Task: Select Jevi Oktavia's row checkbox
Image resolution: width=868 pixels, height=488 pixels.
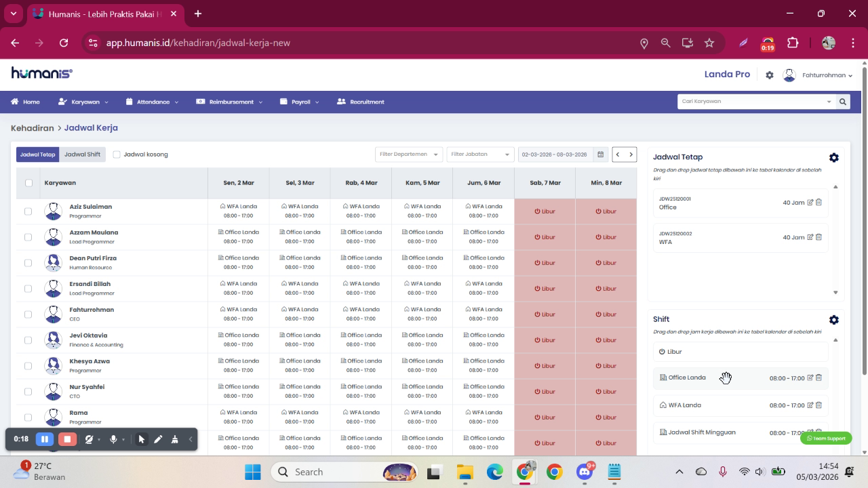Action: coord(28,340)
